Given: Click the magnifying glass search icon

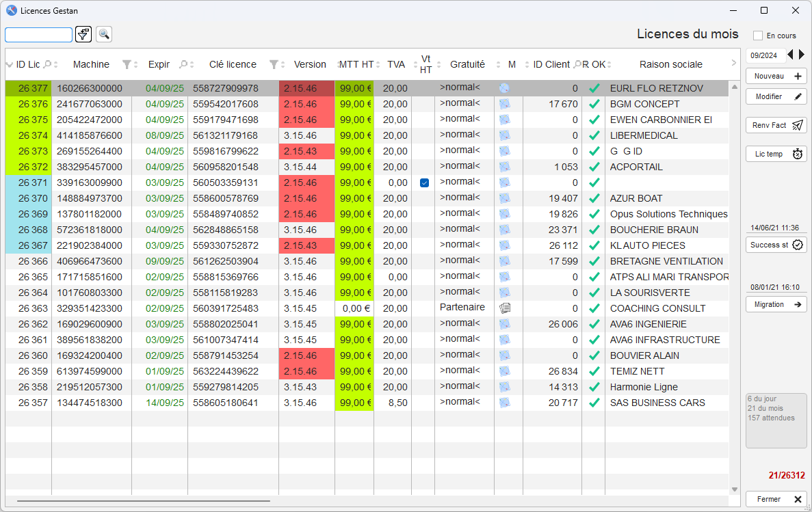Looking at the screenshot, I should 104,34.
